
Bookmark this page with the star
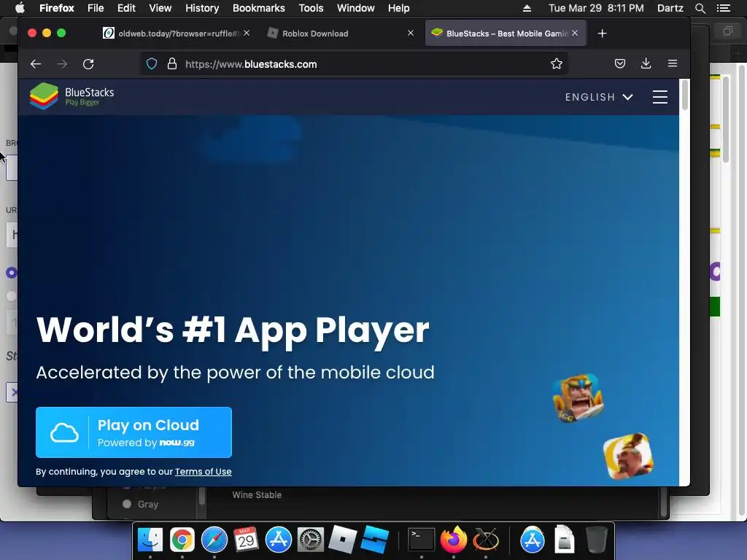(x=556, y=64)
